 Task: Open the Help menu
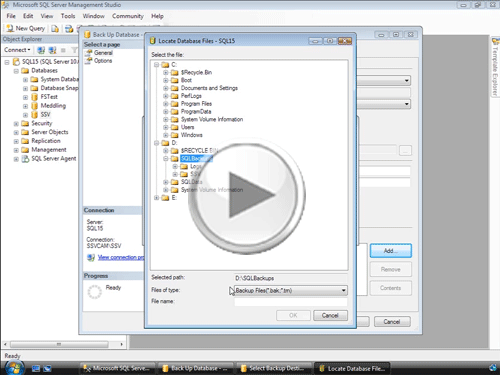pyautogui.click(x=157, y=16)
